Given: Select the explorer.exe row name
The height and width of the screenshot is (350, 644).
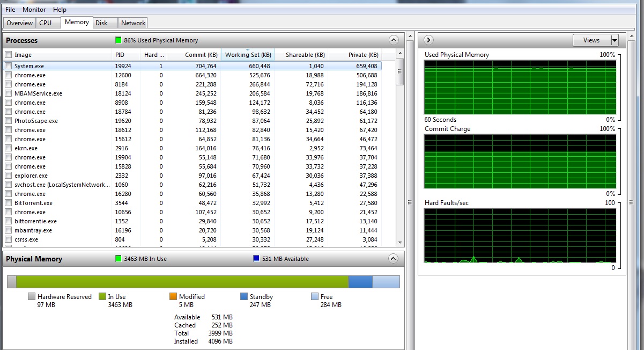Looking at the screenshot, I should (x=31, y=176).
